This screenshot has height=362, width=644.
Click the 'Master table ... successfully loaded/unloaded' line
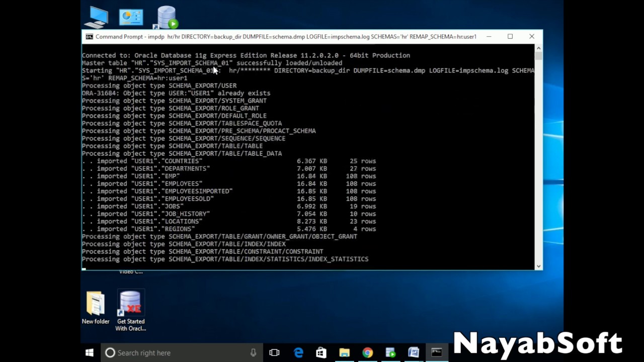click(x=212, y=63)
